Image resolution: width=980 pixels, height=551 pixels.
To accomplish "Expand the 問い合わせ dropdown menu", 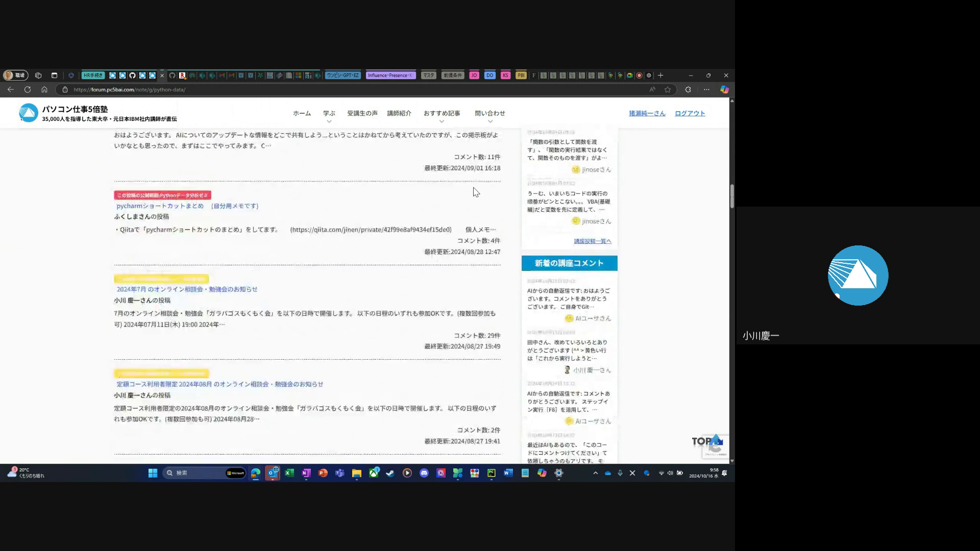I will [489, 114].
